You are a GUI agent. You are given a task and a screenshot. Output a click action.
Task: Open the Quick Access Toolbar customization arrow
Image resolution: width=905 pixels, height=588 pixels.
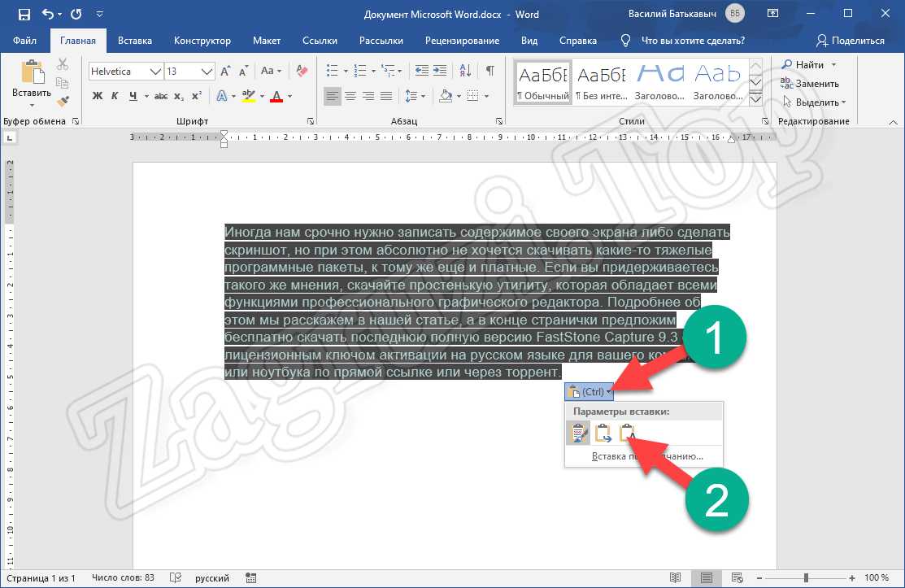click(x=99, y=14)
